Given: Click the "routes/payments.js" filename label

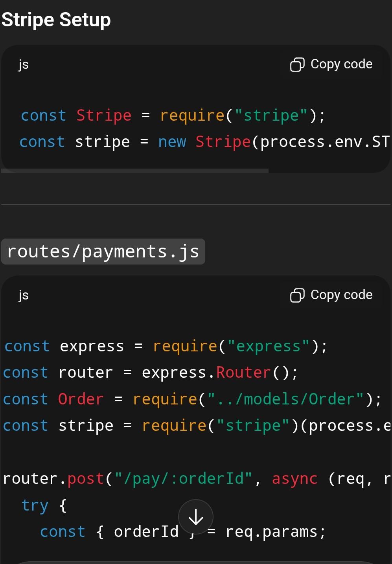Looking at the screenshot, I should click(x=103, y=252).
